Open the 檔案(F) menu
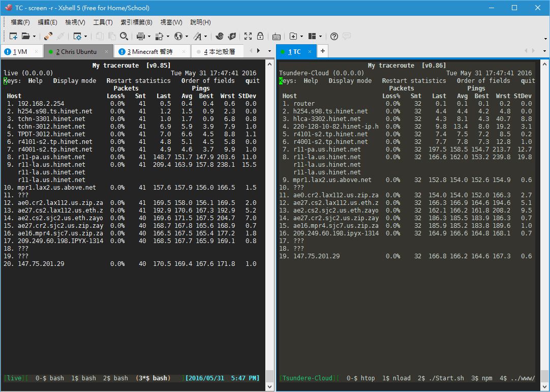The height and width of the screenshot is (392, 550). pyautogui.click(x=20, y=22)
